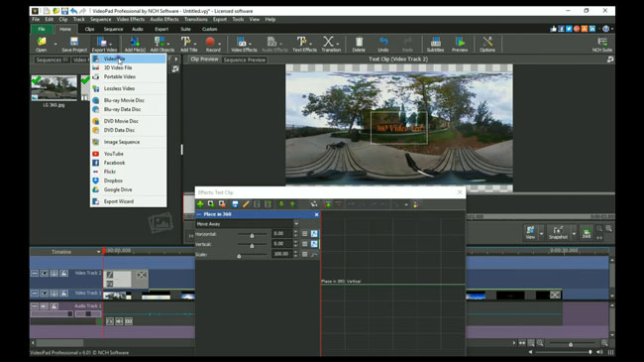Click the pencil edit icon in Effects dialog
644x362 pixels.
pyautogui.click(x=246, y=204)
